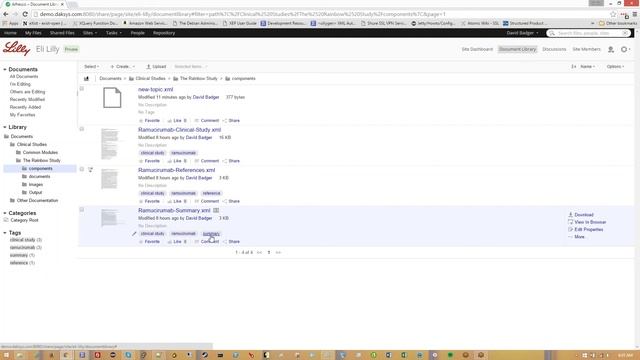Check the box for Ramucirumab-Clinical-Study.xml

point(82,129)
